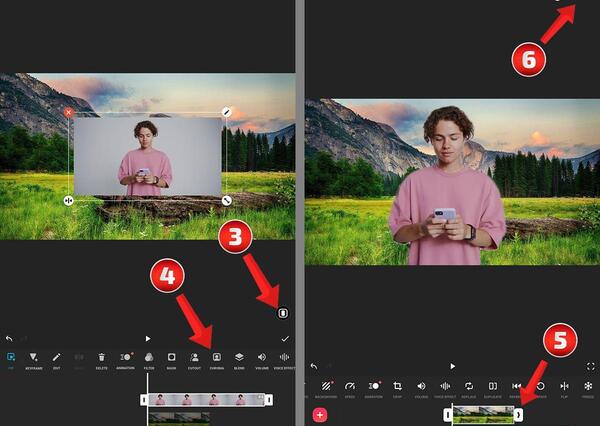This screenshot has height=426, width=600.
Task: Select the landscape clip in left timeline
Action: pyautogui.click(x=179, y=419)
